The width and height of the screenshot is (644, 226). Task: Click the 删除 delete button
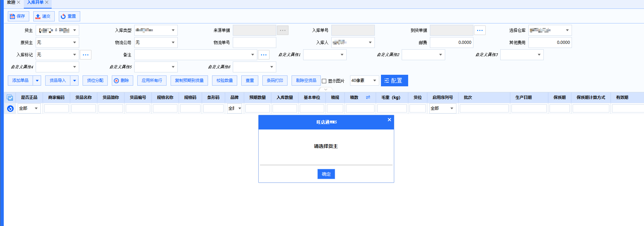pos(122,81)
